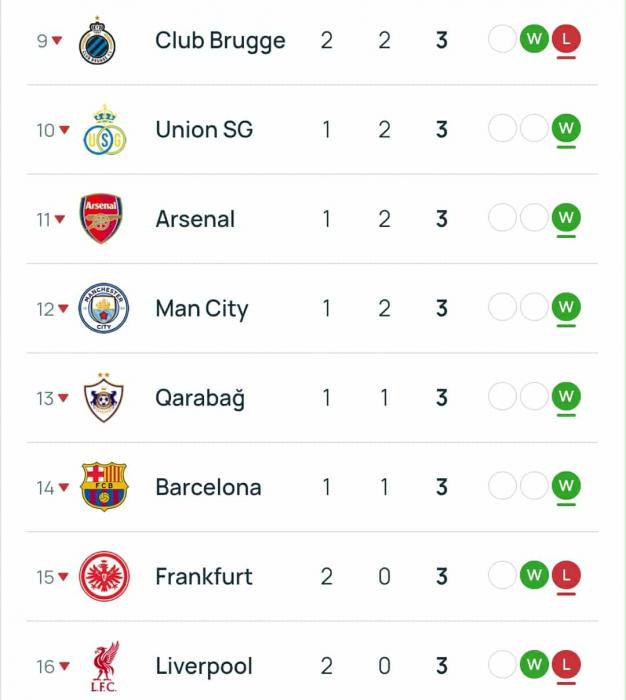Viewport: 626px width, 700px height.
Task: Click Barcelona's green win form circle
Action: click(x=566, y=486)
